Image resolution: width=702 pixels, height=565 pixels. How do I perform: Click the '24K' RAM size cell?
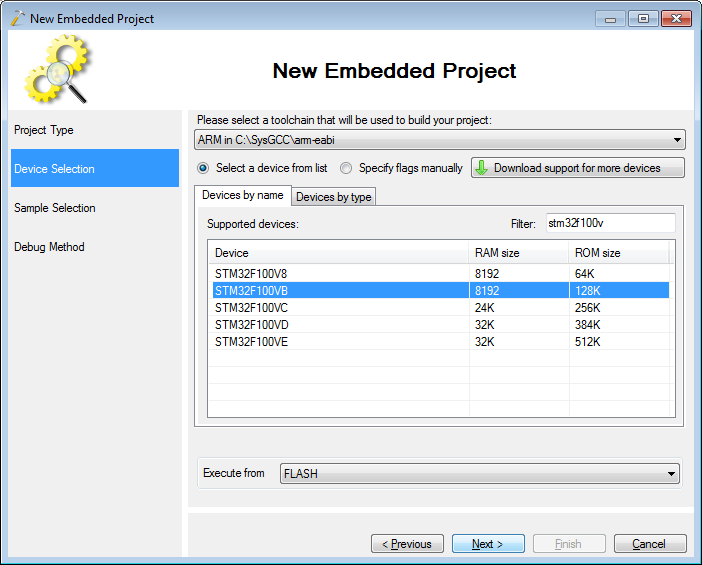(519, 308)
